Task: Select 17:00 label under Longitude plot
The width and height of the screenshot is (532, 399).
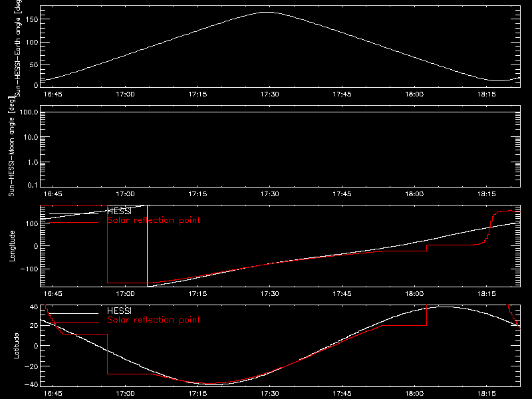Action: (126, 294)
